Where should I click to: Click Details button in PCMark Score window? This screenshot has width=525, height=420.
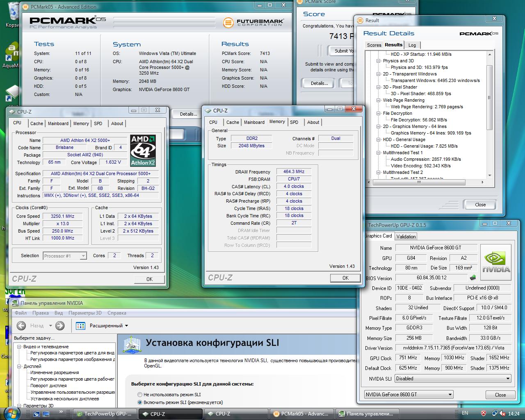point(319,83)
